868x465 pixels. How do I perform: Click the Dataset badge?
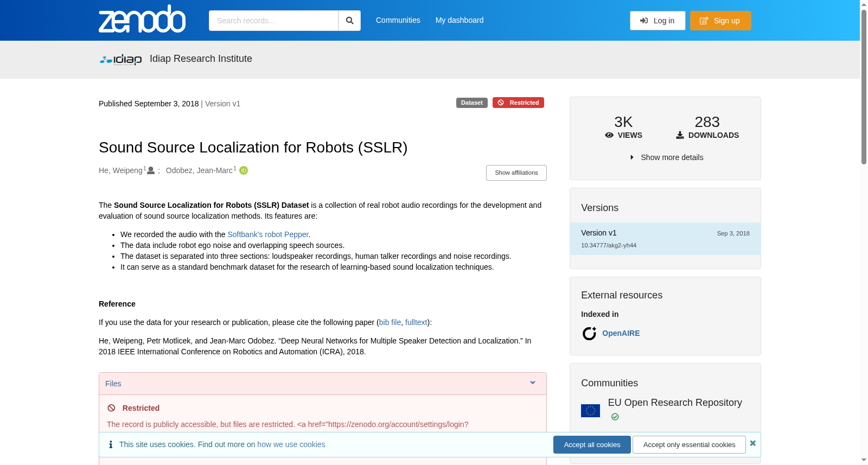click(471, 103)
